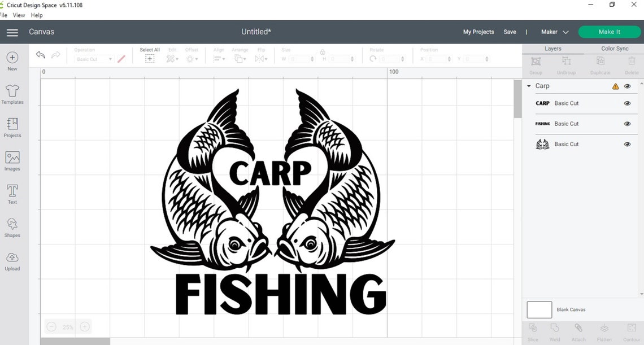This screenshot has width=644, height=345.
Task: Open the Maker machine dropdown
Action: [x=554, y=32]
